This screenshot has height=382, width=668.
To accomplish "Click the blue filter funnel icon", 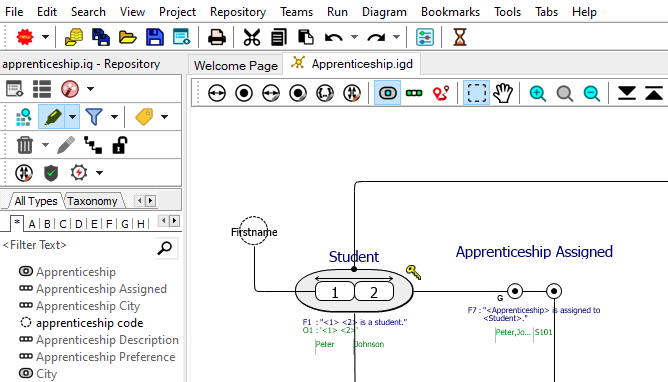I will pos(94,117).
